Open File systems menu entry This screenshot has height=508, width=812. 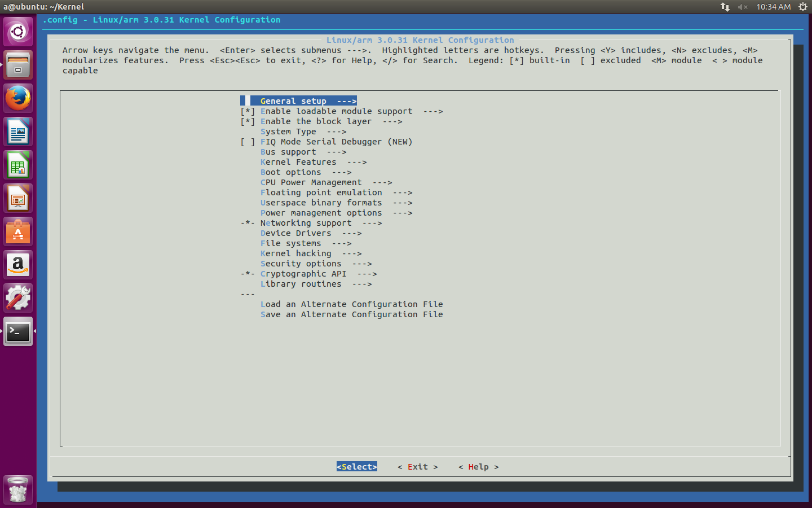pos(306,243)
